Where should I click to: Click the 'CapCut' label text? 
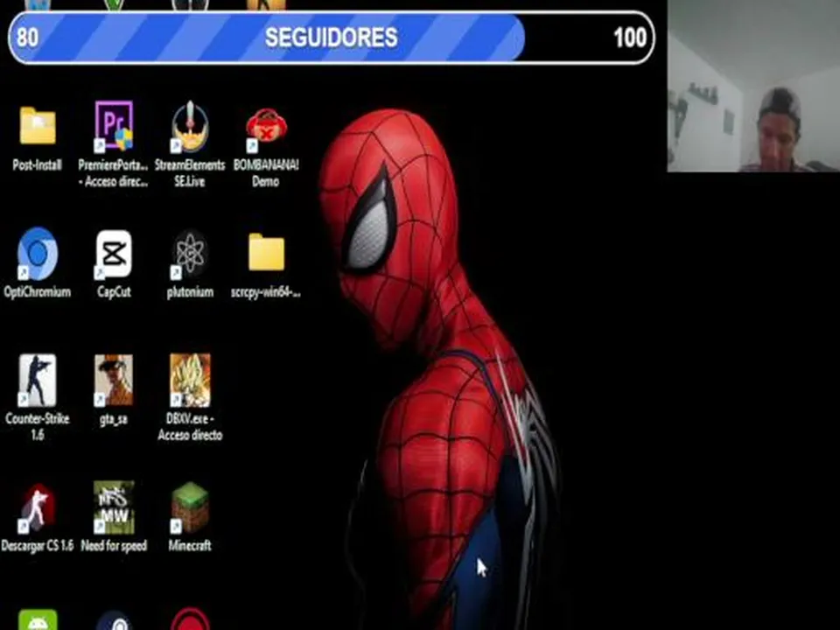[114, 292]
